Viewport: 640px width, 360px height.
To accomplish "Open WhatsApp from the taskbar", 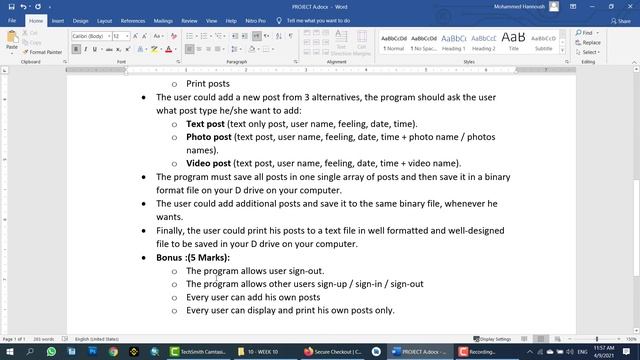I will [51, 351].
